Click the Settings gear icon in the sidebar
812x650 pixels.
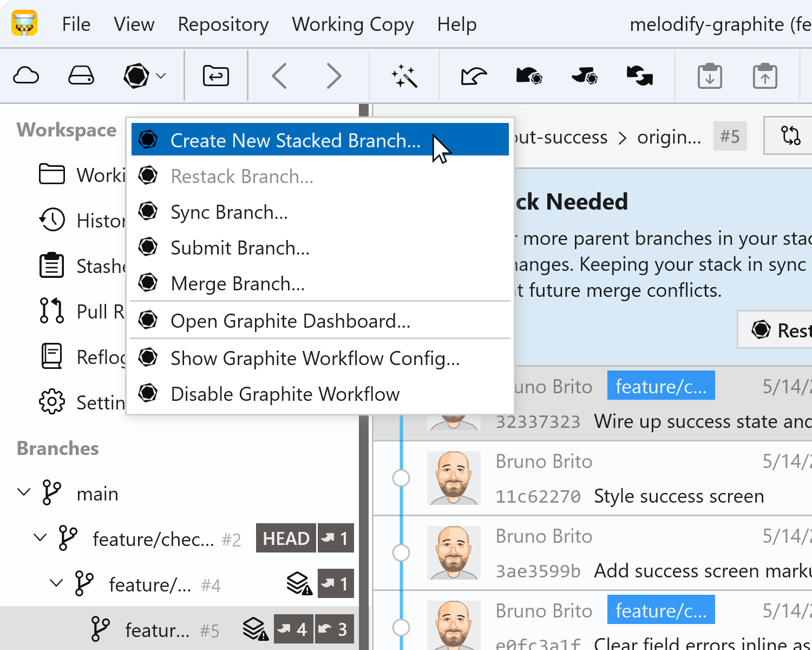(52, 402)
